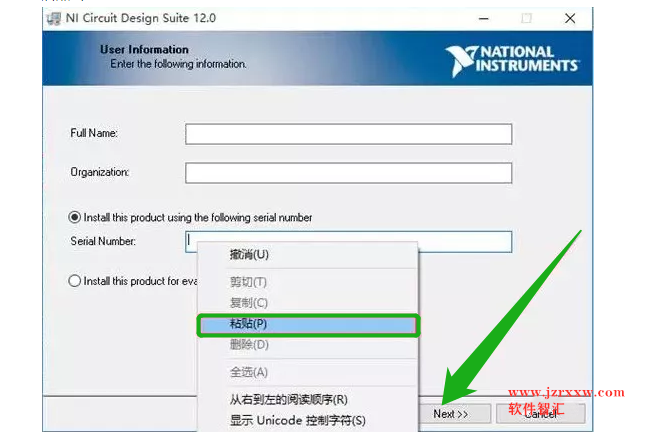Viewport: 663px width, 437px height.
Task: Click the Full Name: label
Action: pos(94,133)
